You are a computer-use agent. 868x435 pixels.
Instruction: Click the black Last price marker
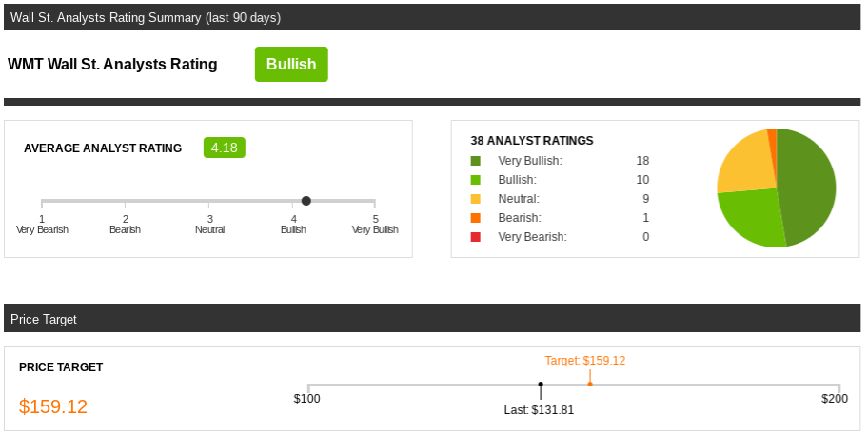[541, 385]
